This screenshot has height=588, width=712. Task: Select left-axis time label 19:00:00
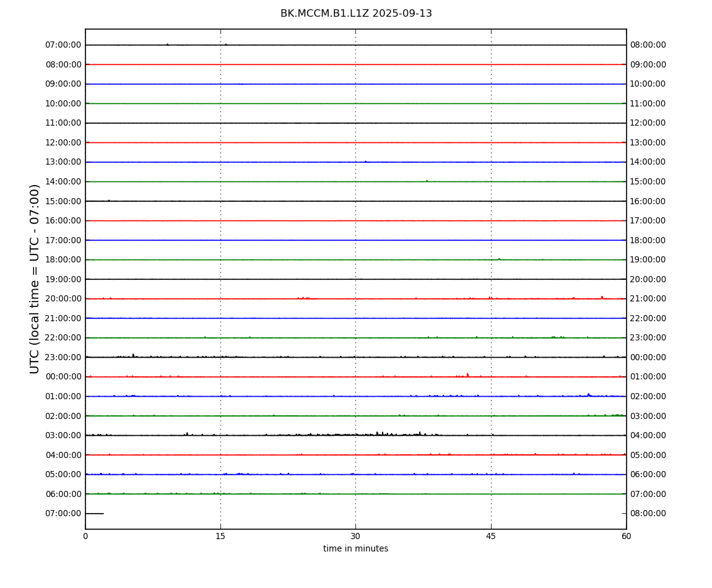pos(64,279)
